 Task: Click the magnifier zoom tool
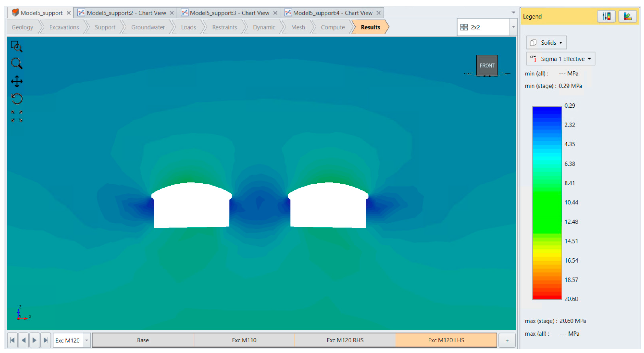[17, 64]
